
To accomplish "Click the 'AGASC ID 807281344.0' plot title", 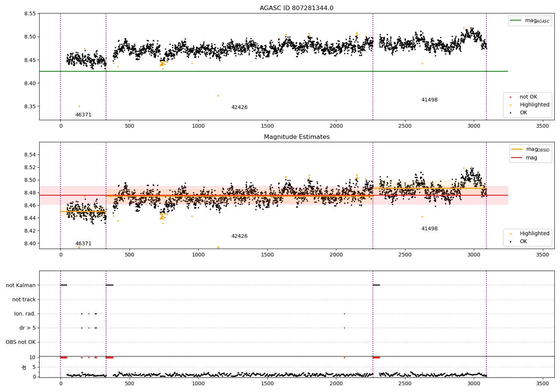I will pos(296,8).
